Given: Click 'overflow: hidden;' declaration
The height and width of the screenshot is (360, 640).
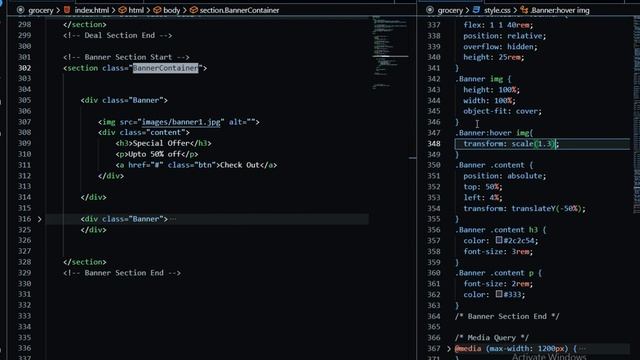Looking at the screenshot, I should click(x=500, y=47).
